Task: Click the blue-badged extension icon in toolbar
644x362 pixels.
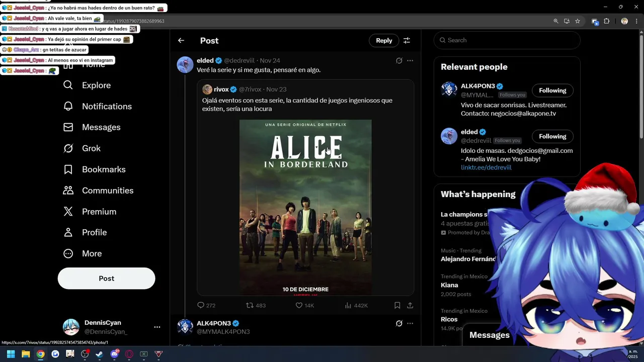Action: [x=595, y=22]
